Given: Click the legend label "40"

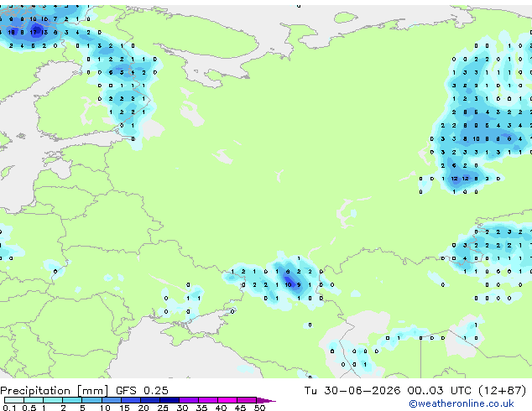Looking at the screenshot, I should [221, 408].
